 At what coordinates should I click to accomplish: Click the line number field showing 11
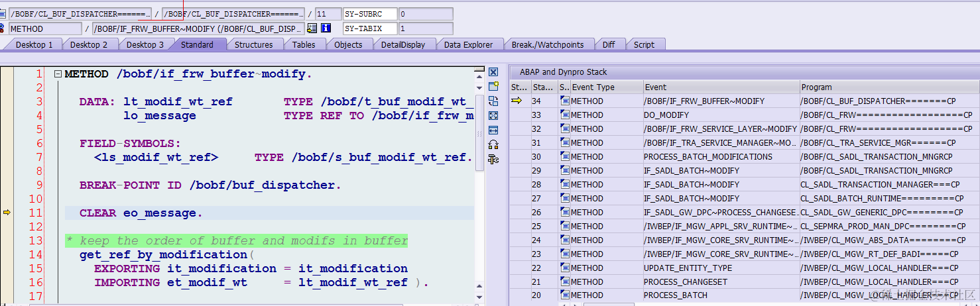[327, 14]
